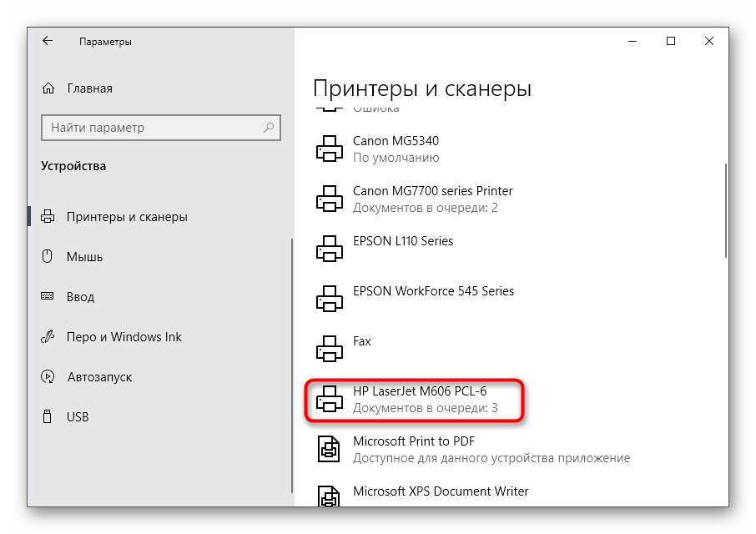Click the EPSON WorkForce 545 printer icon

click(x=330, y=299)
